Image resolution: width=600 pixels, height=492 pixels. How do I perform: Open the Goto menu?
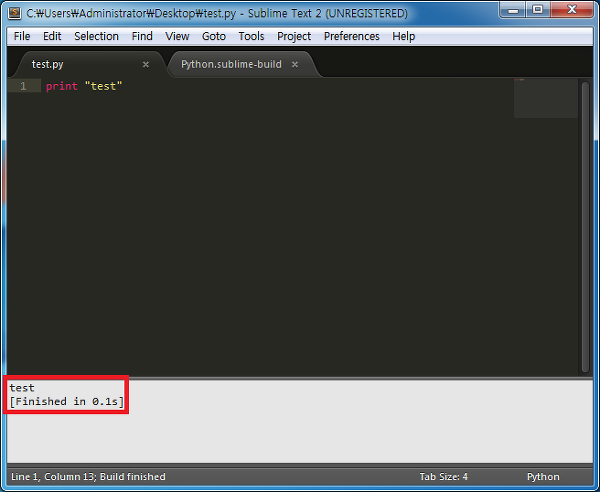pyautogui.click(x=214, y=36)
